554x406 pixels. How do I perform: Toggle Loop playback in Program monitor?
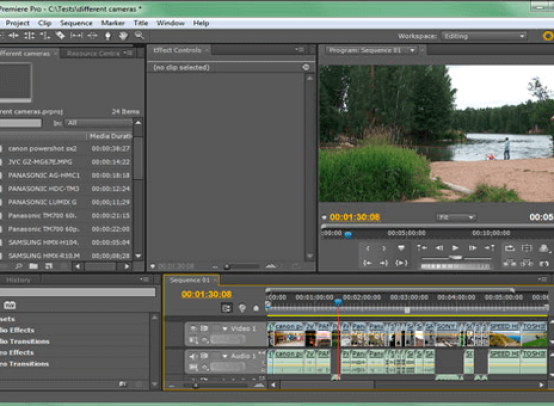tap(509, 248)
